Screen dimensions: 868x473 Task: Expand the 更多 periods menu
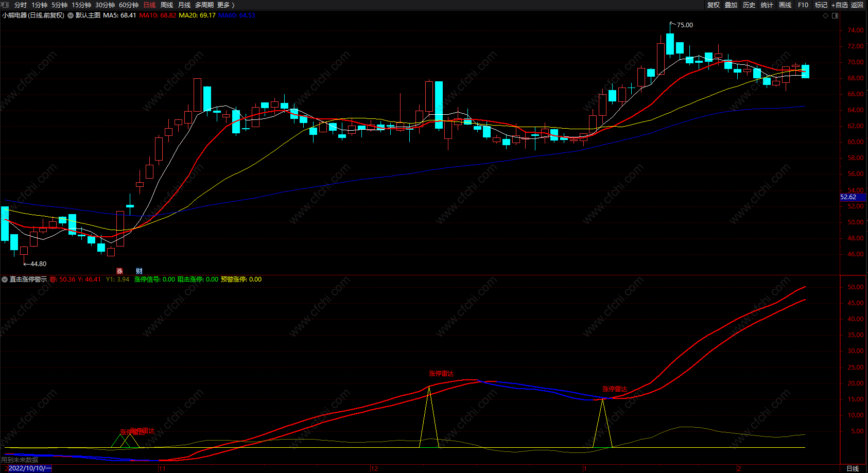coord(226,5)
